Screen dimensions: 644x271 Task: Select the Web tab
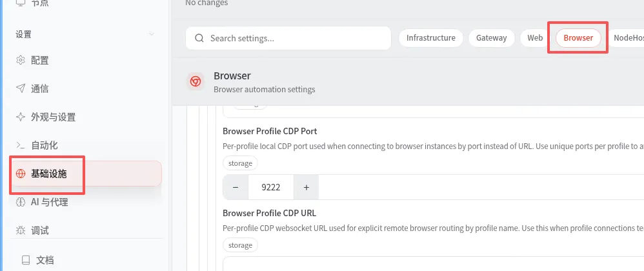pyautogui.click(x=535, y=38)
